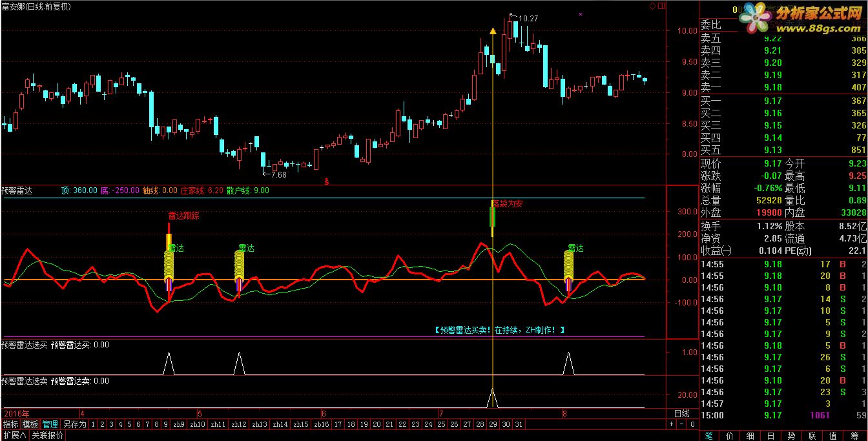Select template slot 1

pos(93,424)
